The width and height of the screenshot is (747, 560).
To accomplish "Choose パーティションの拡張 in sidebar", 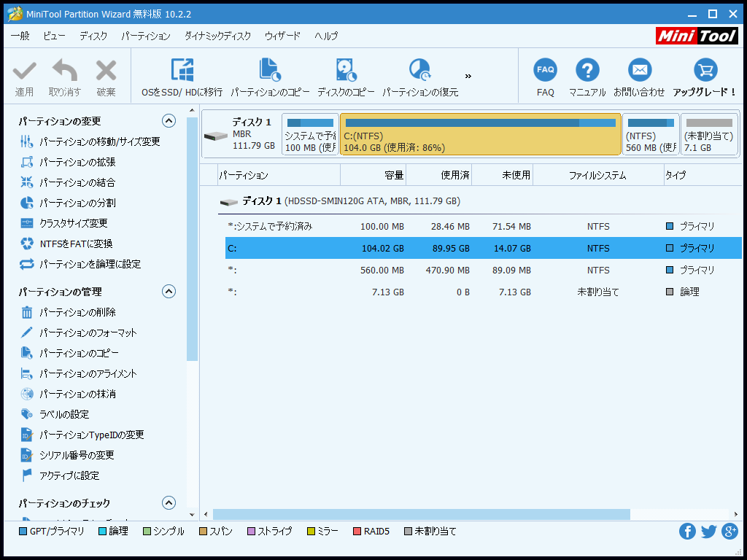I will coord(68,162).
